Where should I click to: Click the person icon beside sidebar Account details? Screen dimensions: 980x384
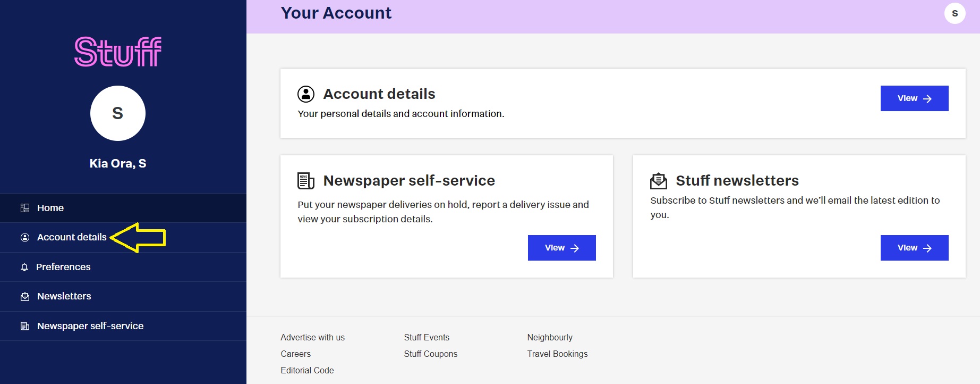pyautogui.click(x=25, y=237)
